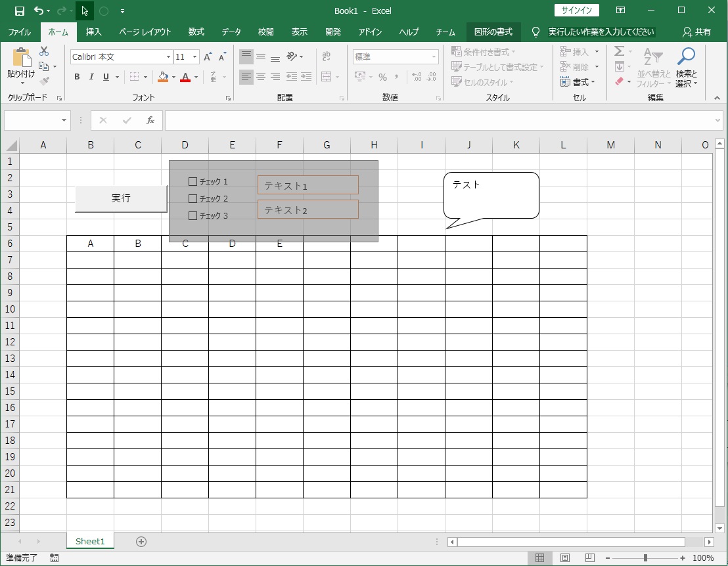This screenshot has height=566, width=728.
Task: Click the Undo arrow icon
Action: tap(39, 11)
